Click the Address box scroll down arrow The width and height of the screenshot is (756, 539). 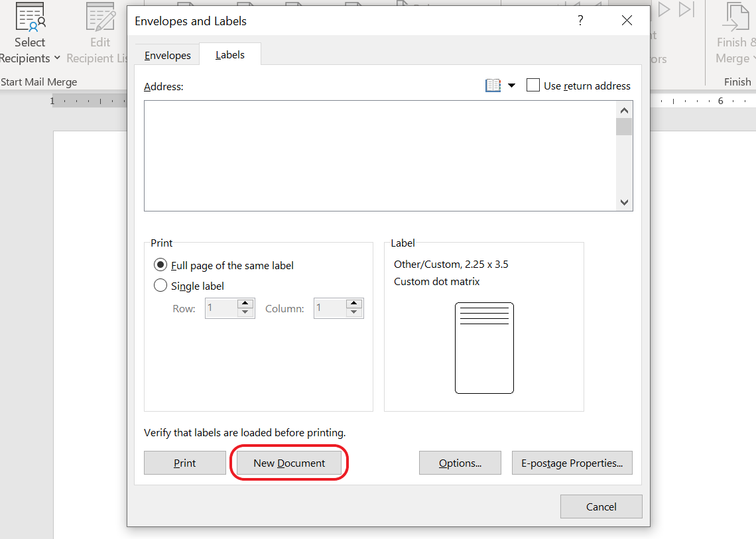(x=624, y=202)
